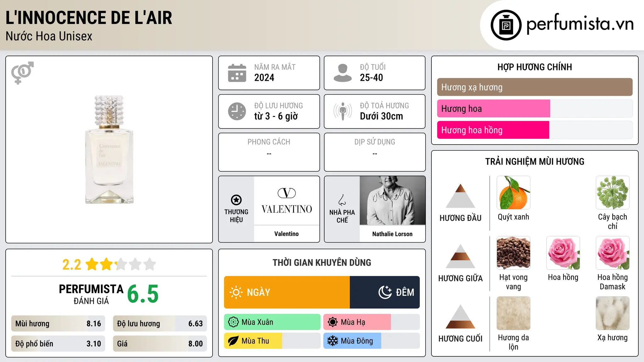Open the Hương da lộn note image
This screenshot has height=362, width=644.
coord(514,313)
